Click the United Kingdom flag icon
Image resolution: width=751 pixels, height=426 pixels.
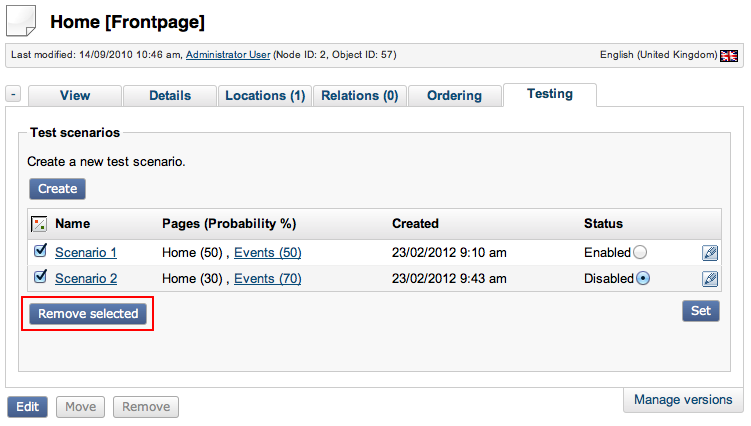(x=729, y=55)
